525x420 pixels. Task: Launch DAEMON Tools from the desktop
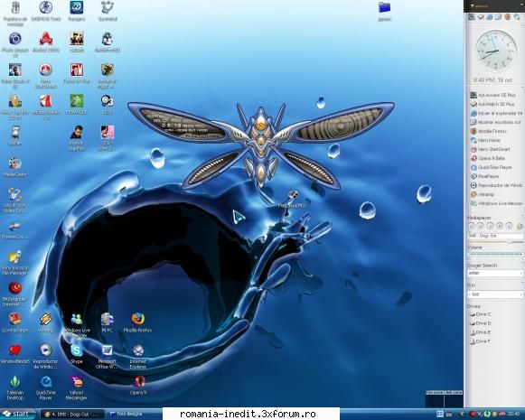[46, 12]
